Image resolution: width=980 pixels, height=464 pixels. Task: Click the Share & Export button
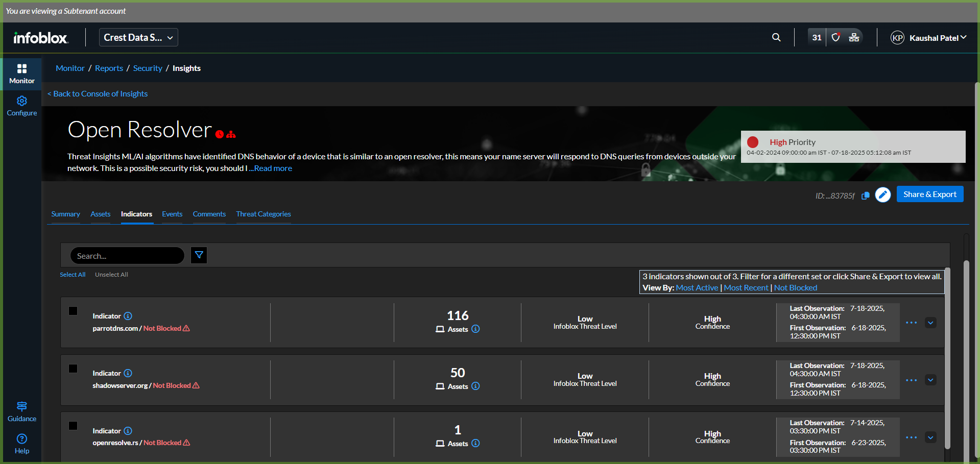(x=930, y=194)
